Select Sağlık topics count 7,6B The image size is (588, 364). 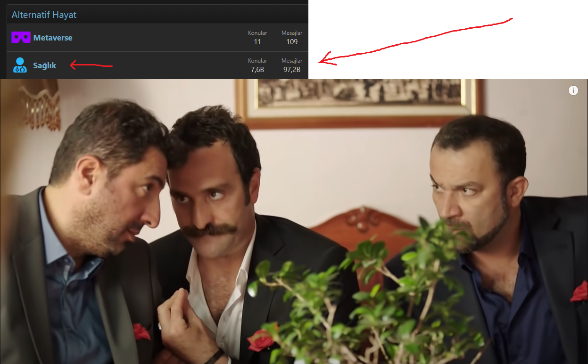(257, 69)
